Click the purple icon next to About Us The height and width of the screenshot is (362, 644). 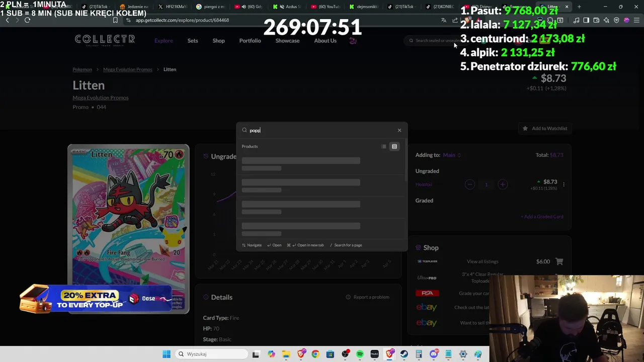tap(353, 41)
